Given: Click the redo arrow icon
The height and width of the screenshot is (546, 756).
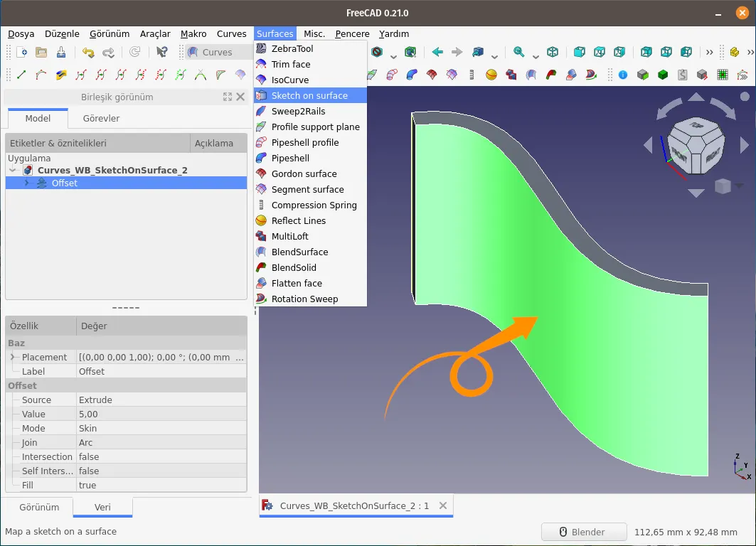Looking at the screenshot, I should point(109,52).
